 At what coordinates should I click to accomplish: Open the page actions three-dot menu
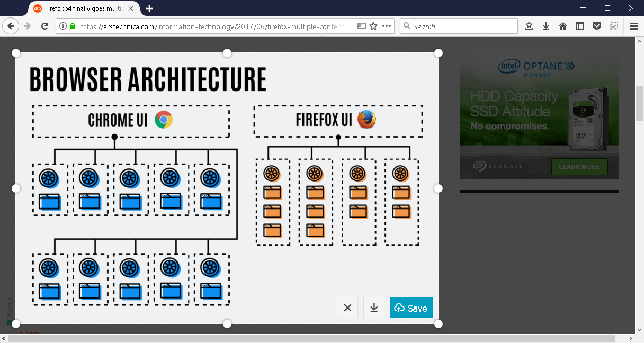387,26
